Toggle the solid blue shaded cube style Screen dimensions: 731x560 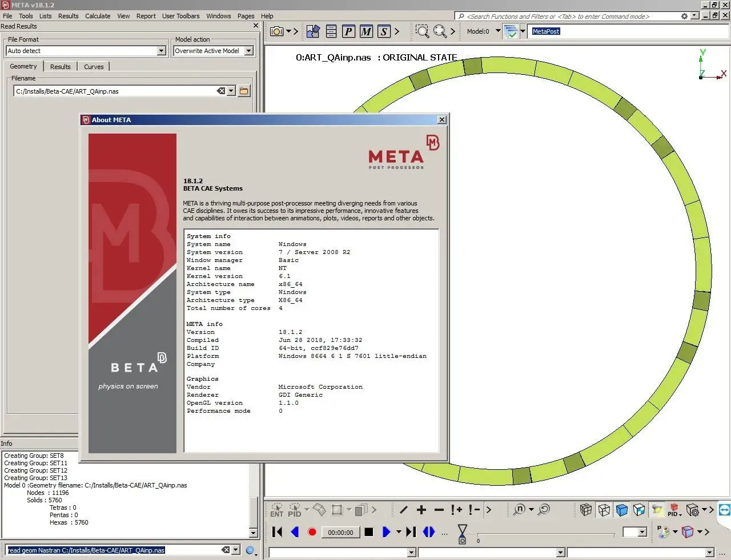[x=622, y=510]
